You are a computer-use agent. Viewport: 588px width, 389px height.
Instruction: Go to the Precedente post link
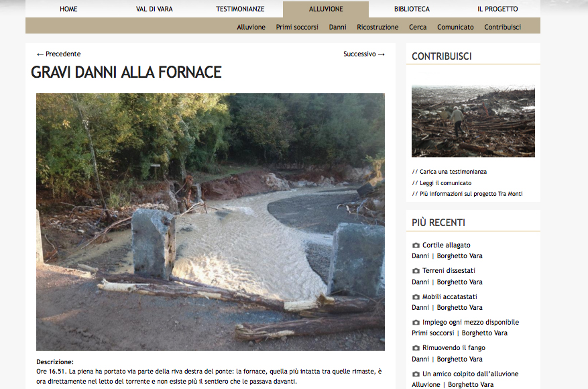click(x=58, y=54)
